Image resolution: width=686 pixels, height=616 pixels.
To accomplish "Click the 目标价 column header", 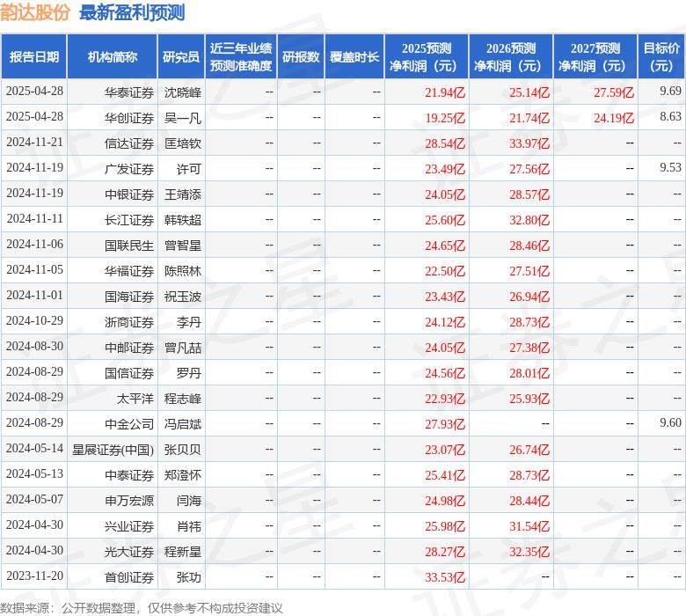I will click(x=661, y=56).
